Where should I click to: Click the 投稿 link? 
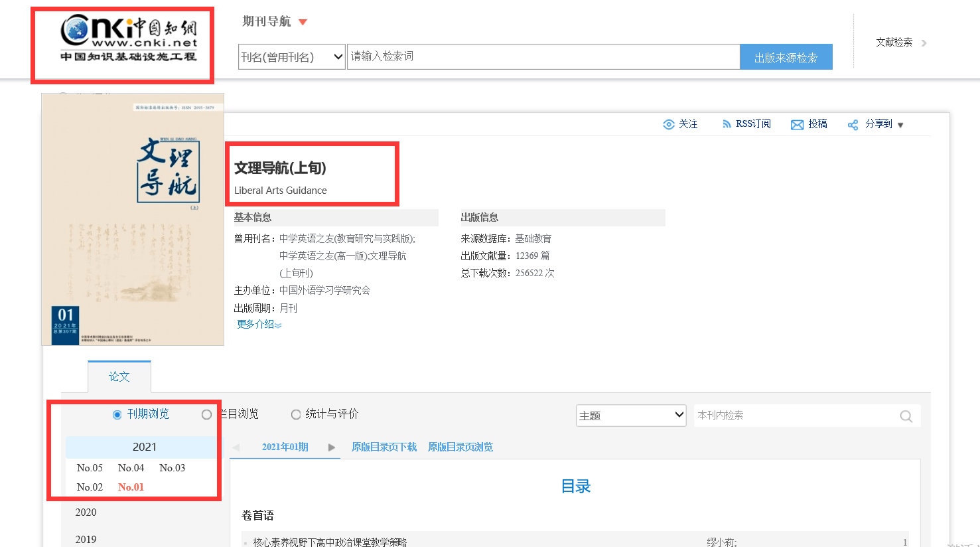point(817,124)
